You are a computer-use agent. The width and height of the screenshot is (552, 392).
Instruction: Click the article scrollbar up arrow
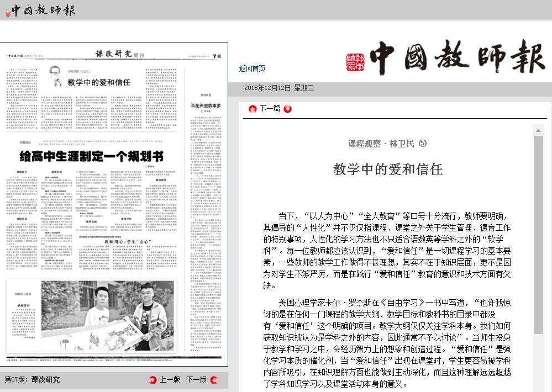point(538,131)
